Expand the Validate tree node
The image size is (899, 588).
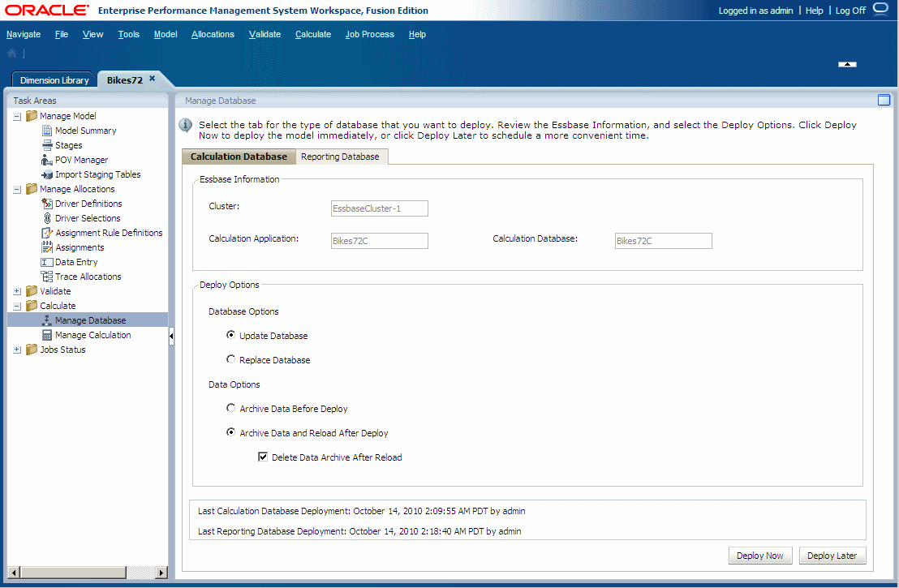17,290
